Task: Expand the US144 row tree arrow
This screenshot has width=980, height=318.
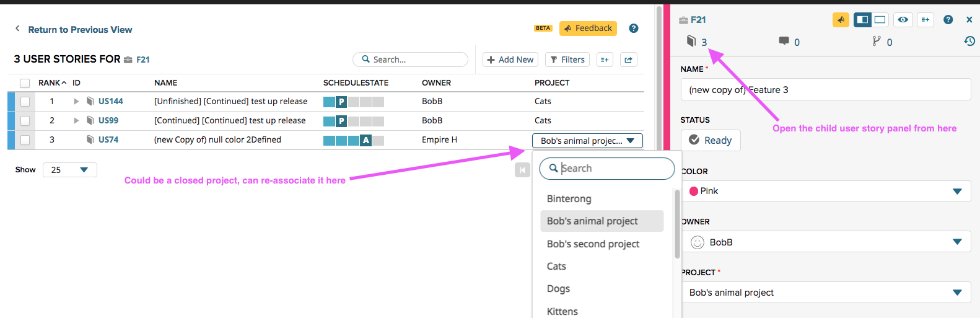Action: click(76, 102)
